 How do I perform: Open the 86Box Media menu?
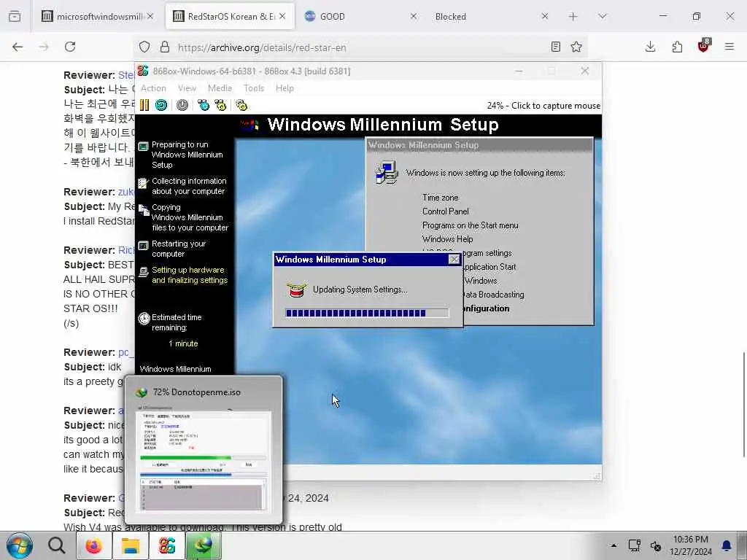(x=220, y=88)
